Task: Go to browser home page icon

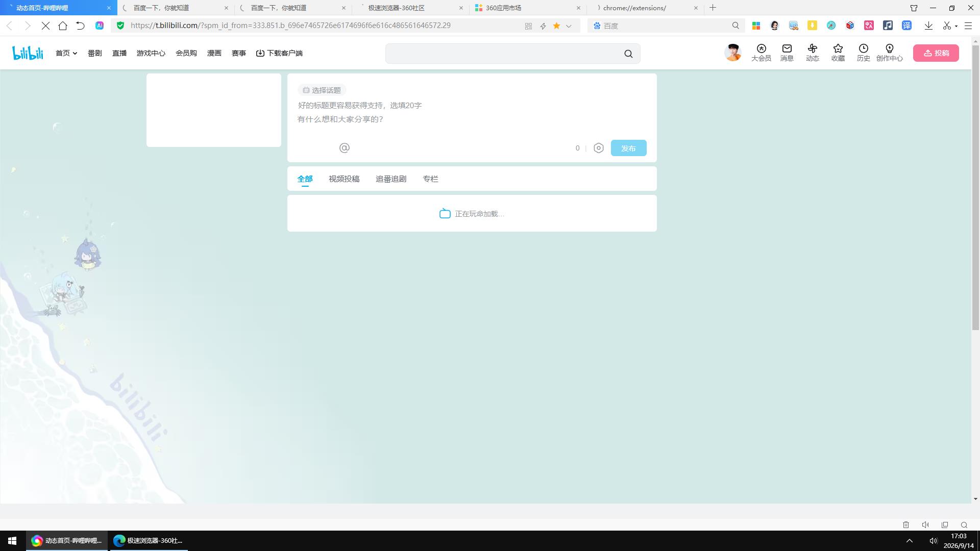Action: click(x=63, y=26)
